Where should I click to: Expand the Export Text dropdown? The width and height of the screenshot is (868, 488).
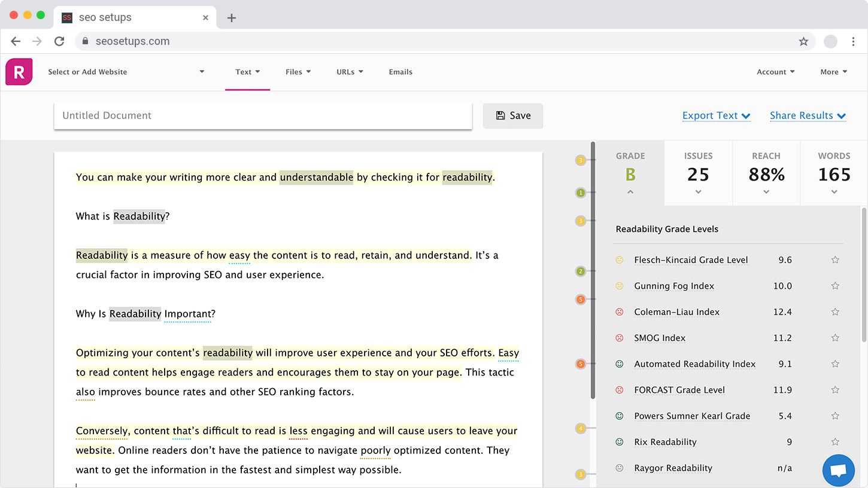click(717, 115)
